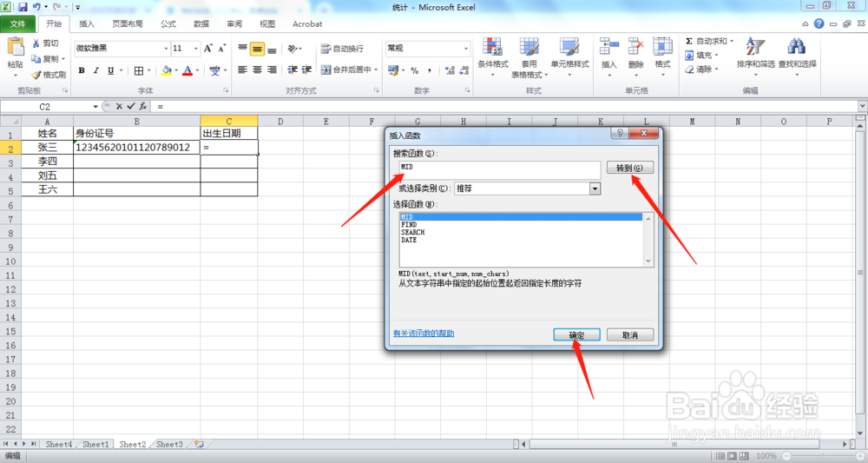
Task: Click the text orientation icon
Action: 293,49
